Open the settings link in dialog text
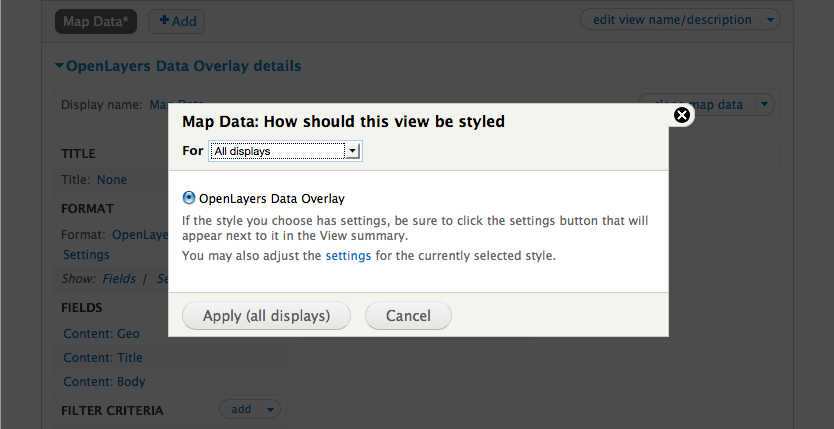 point(348,256)
